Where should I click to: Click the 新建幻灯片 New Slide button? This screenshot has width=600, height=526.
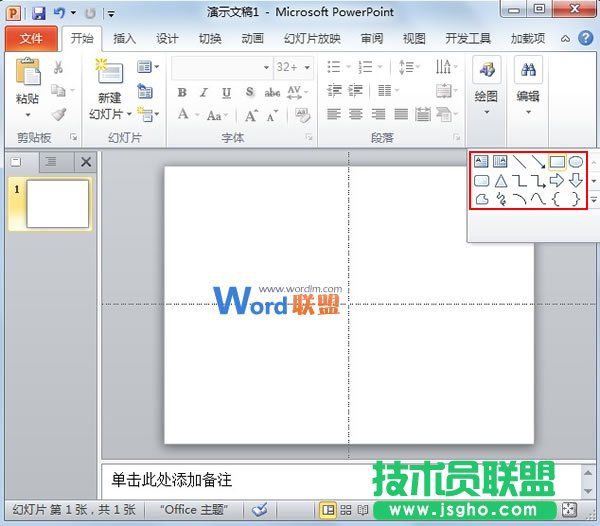coord(109,82)
